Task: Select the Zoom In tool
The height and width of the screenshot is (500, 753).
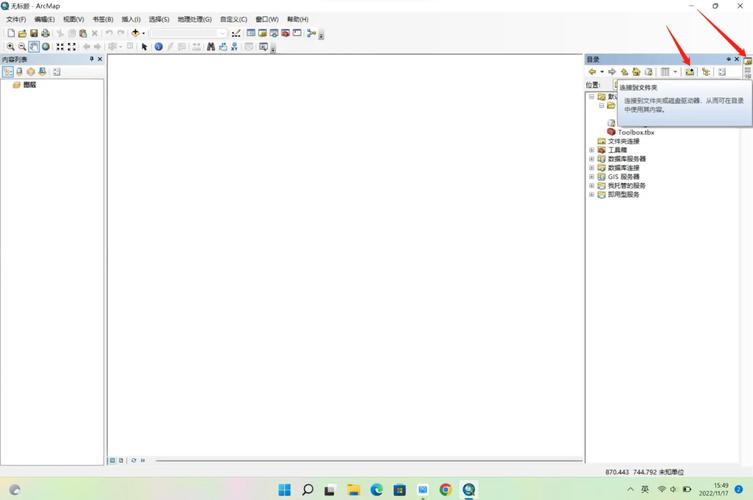Action: (x=11, y=47)
